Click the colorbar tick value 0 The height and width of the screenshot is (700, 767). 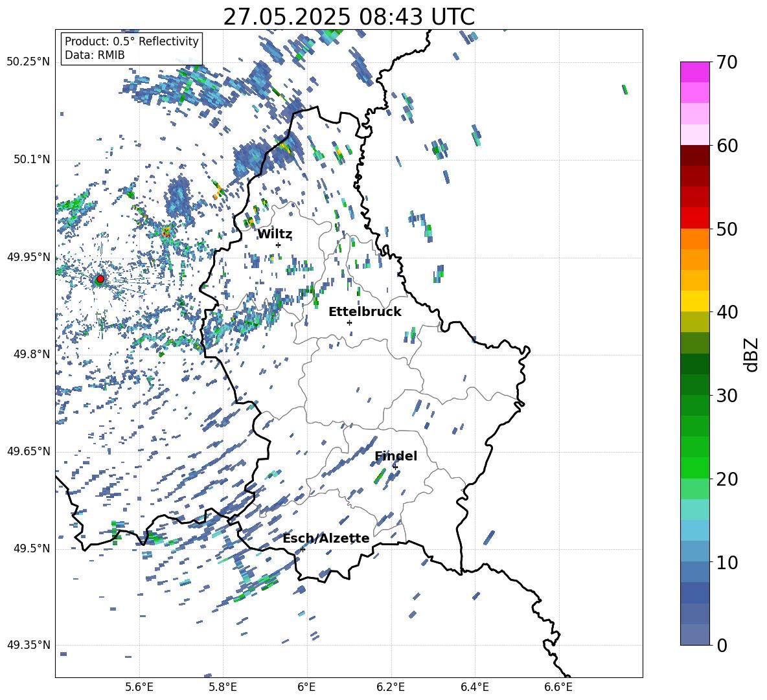[722, 645]
